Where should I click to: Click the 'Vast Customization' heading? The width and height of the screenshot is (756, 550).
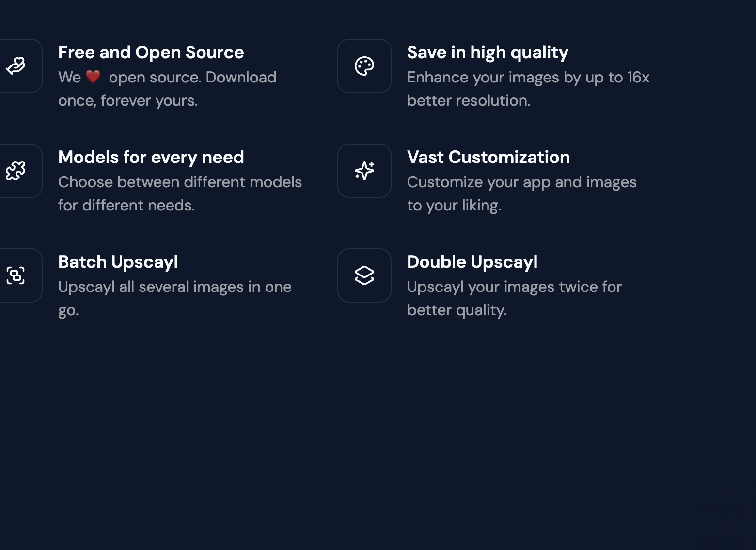coord(488,157)
